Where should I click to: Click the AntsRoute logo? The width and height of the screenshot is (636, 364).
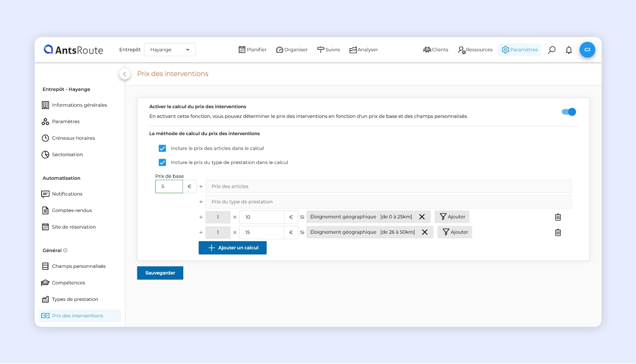coord(74,50)
